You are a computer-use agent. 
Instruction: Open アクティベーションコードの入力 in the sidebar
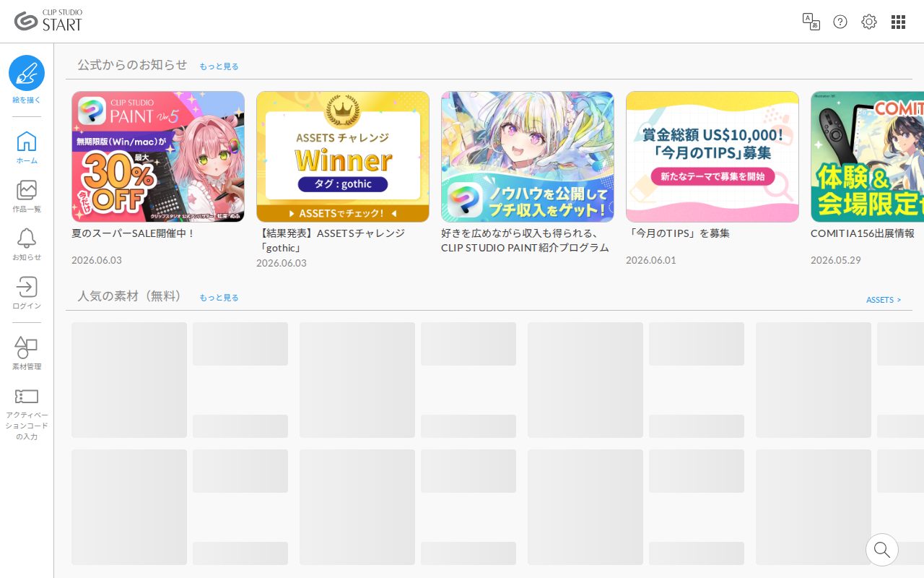tap(27, 414)
